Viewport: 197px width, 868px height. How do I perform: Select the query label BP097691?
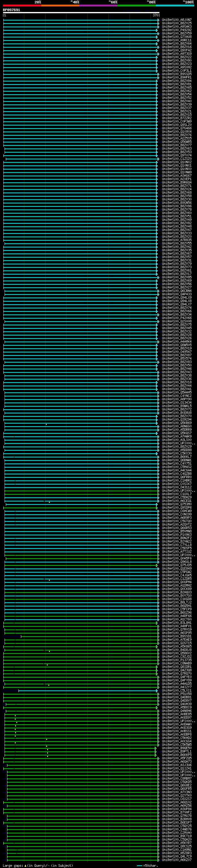click(x=11, y=10)
